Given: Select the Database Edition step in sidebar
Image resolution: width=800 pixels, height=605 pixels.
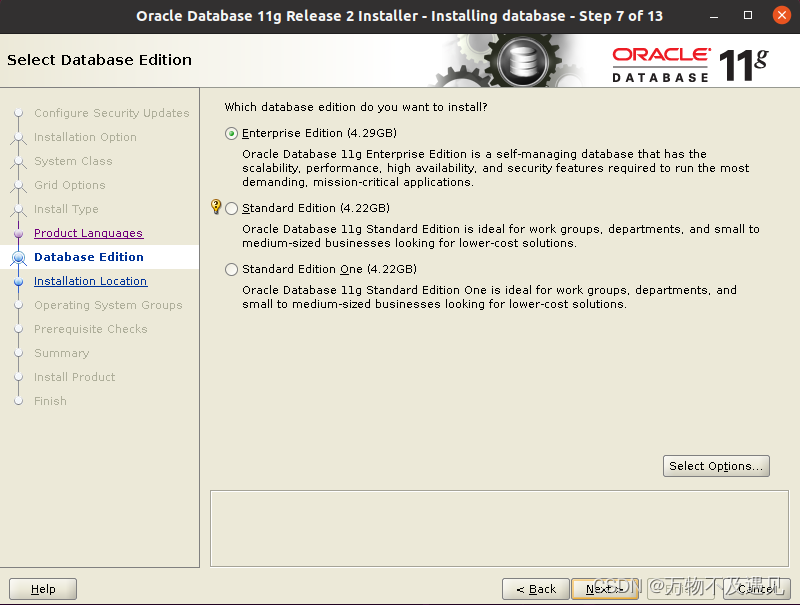Looking at the screenshot, I should tap(89, 257).
